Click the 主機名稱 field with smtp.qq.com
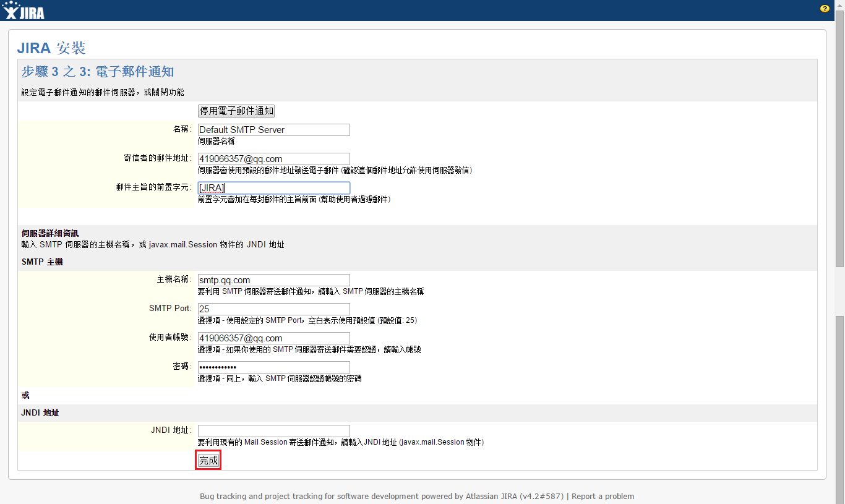This screenshot has width=845, height=504. 274,280
